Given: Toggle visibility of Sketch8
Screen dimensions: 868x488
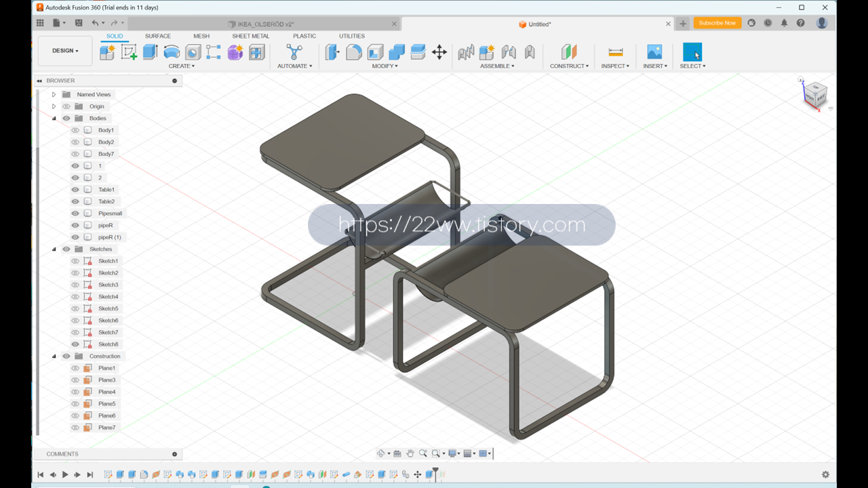Looking at the screenshot, I should tap(75, 344).
